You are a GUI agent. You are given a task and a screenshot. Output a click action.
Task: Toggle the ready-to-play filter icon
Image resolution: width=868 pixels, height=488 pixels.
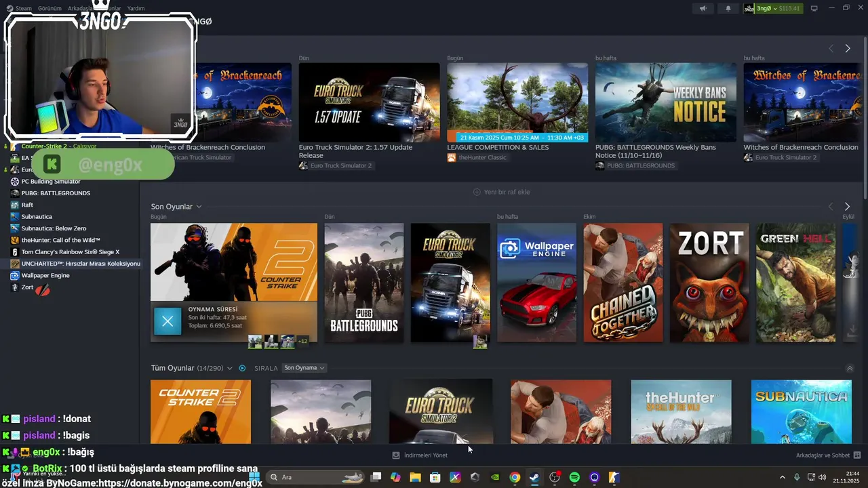[242, 368]
